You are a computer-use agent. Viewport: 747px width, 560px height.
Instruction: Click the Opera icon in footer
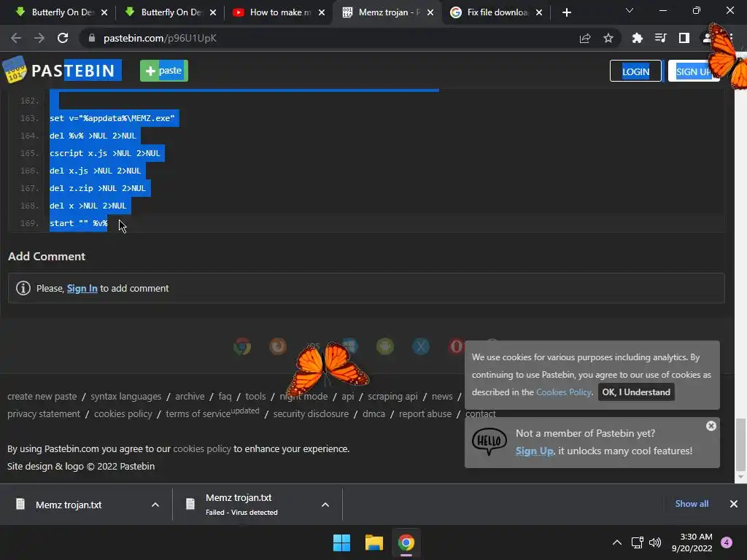pyautogui.click(x=456, y=346)
